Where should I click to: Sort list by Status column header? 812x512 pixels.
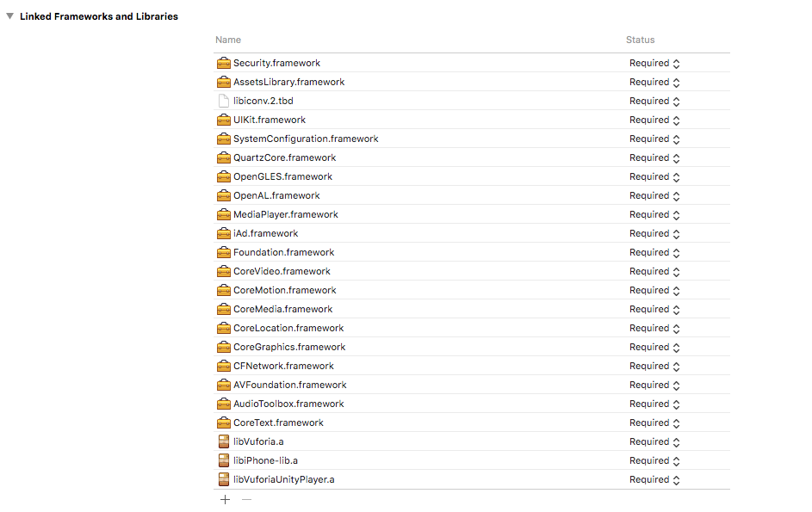point(640,40)
